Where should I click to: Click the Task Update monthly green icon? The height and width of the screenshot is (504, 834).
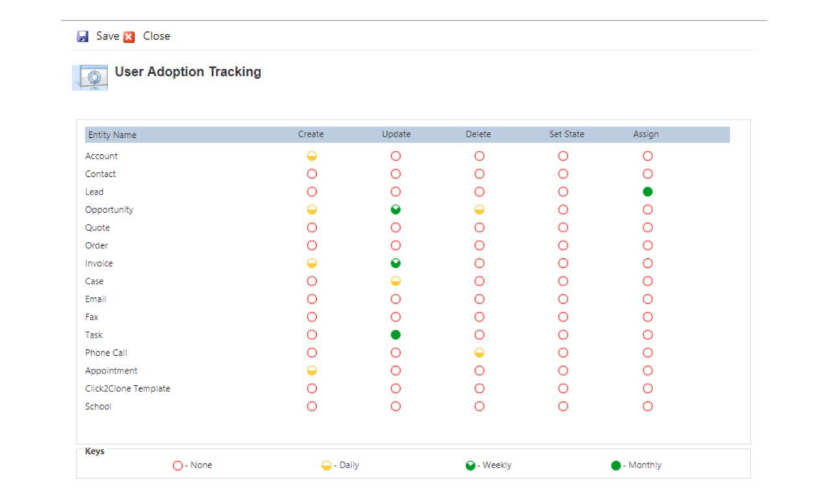396,335
